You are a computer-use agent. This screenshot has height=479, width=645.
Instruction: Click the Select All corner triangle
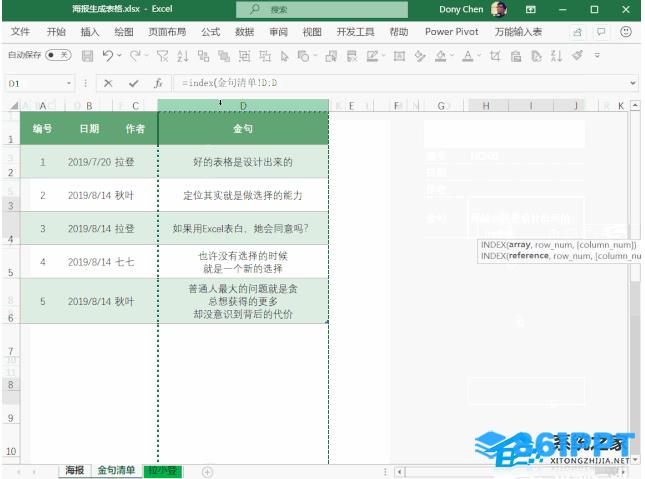(14, 106)
